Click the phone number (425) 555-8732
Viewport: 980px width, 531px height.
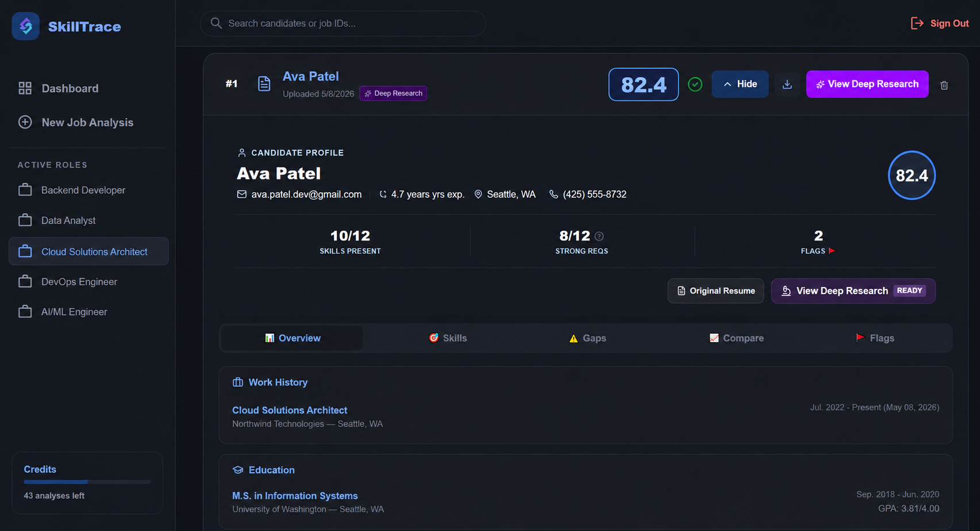[x=594, y=194]
